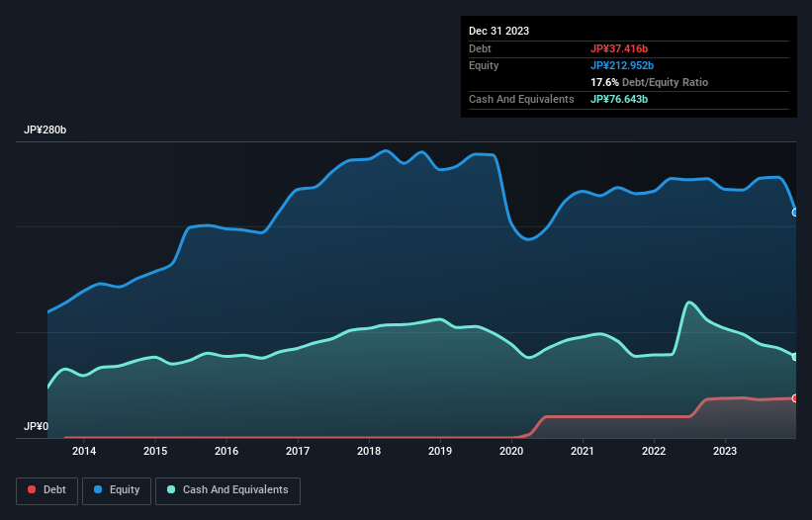Click the 2017 x-axis label
The image size is (812, 520).
tap(298, 451)
